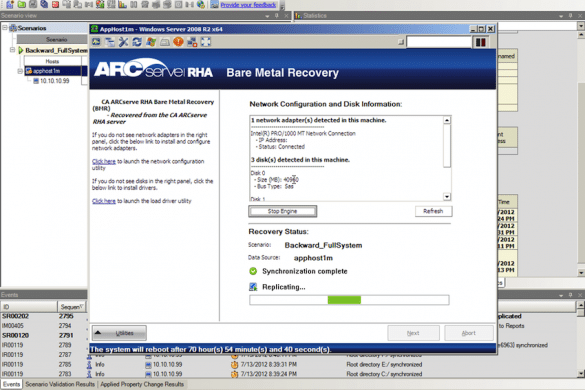This screenshot has width=585, height=390.
Task: Click the Windows flag icon in console toolbar
Action: (151, 42)
